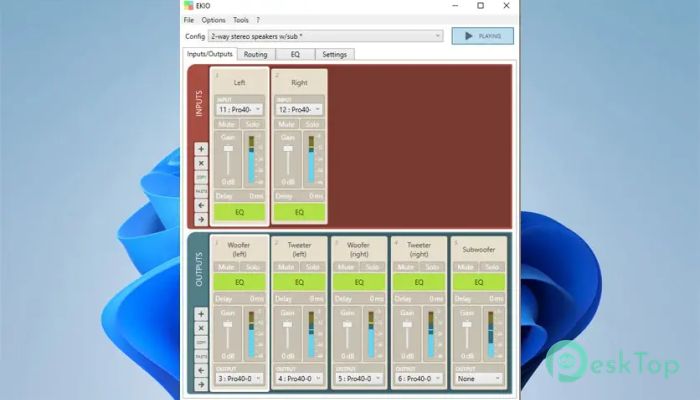Screen dimensions: 700x400
Task: Solo the Woofer (right) output
Action: point(372,267)
